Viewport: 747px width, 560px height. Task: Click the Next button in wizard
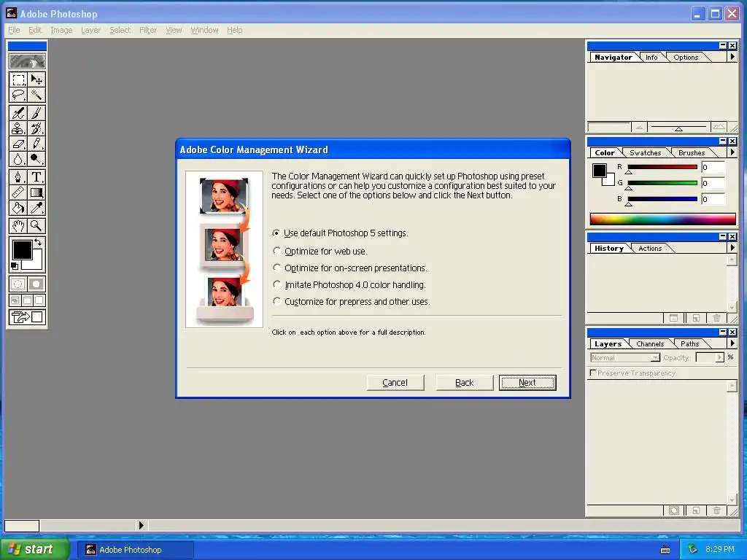point(527,382)
